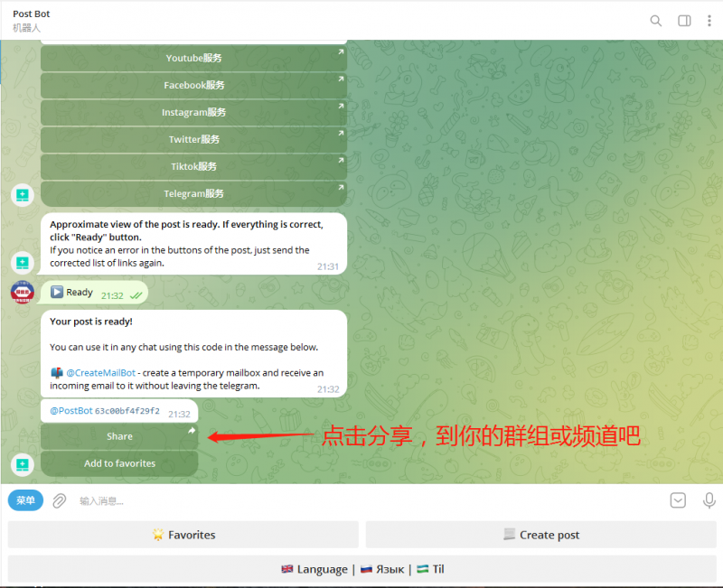Click the Post Bot chat title

pos(32,14)
